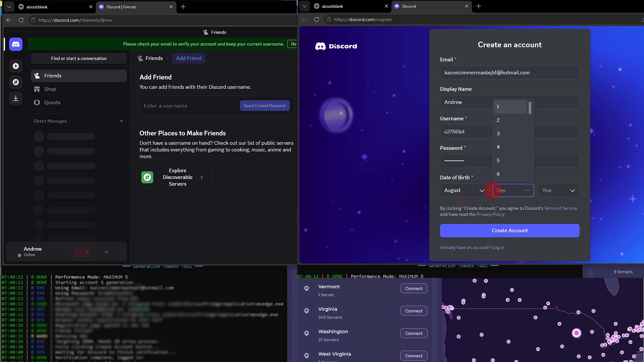
Task: Open the Shop sidebar item
Action: click(x=79, y=89)
